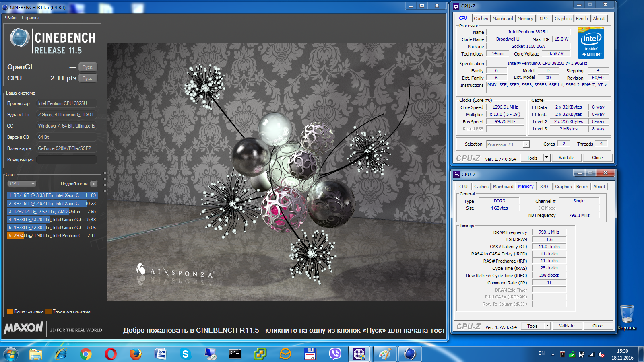Image resolution: width=644 pixels, height=362 pixels.
Task: Switch to the CPU-Z taskbar button
Action: pyautogui.click(x=359, y=354)
